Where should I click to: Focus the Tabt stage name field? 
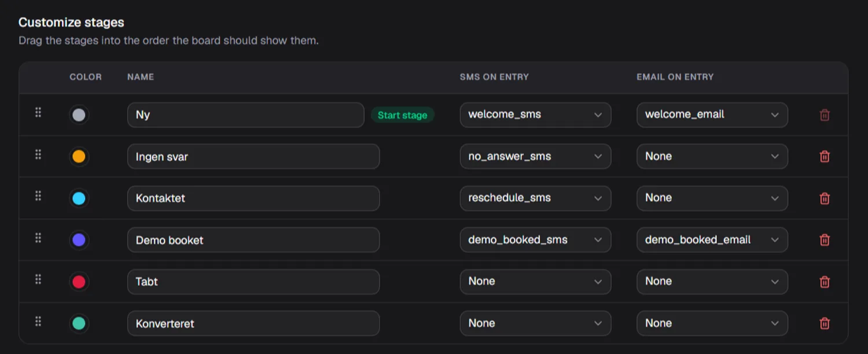253,282
